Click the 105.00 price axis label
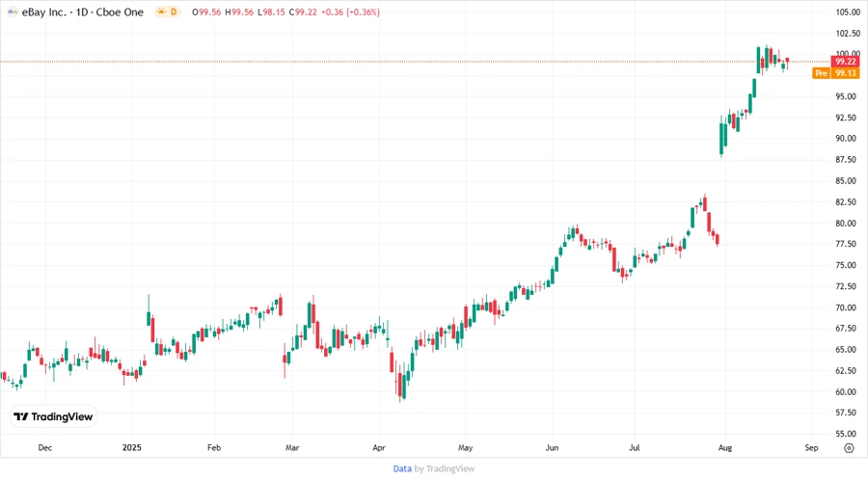 click(x=846, y=13)
